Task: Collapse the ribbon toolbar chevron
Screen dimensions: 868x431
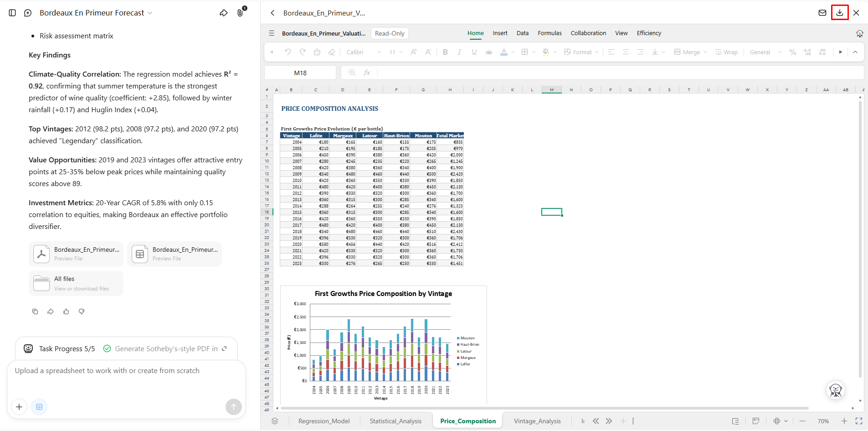Action: (855, 52)
